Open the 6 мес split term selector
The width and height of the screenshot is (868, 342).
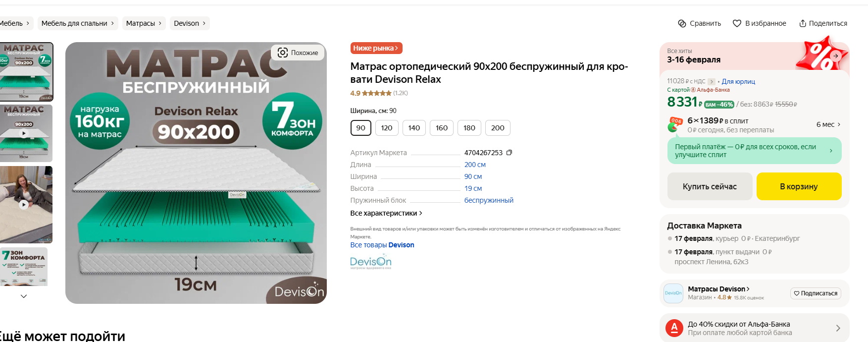(x=828, y=124)
